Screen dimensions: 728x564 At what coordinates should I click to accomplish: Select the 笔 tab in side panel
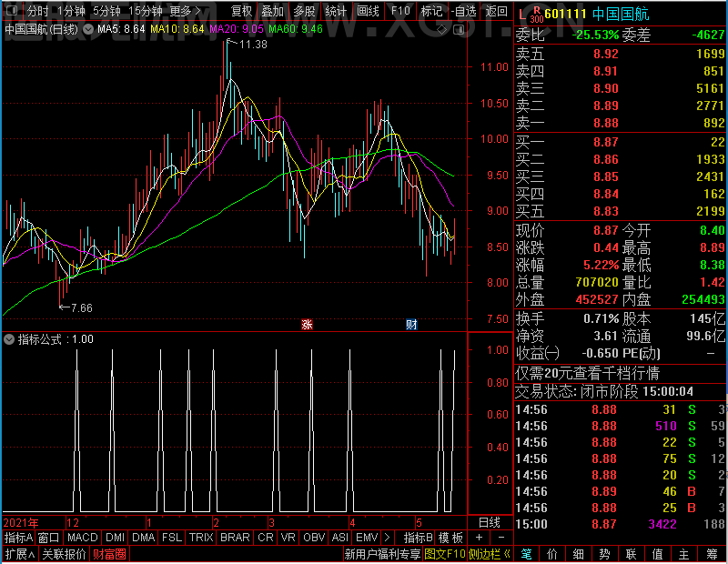[526, 554]
